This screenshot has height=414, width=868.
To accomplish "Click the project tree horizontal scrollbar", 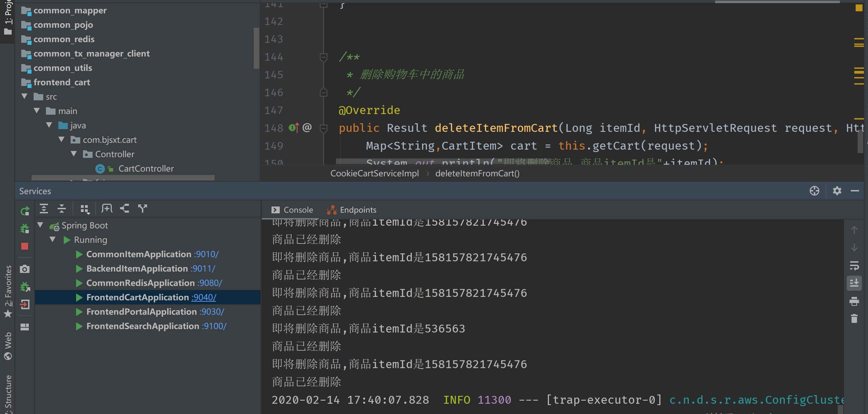I will (123, 178).
